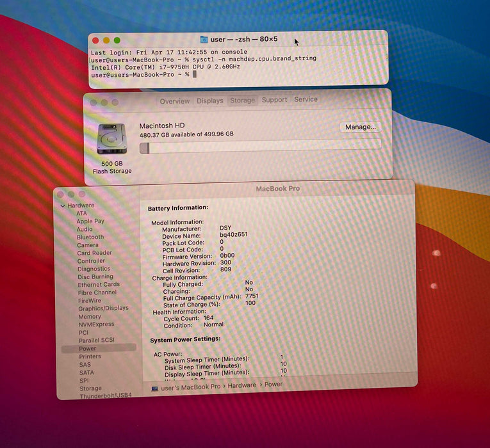This screenshot has width=490, height=448.
Task: Select SAS in the sidebar
Action: pos(85,365)
